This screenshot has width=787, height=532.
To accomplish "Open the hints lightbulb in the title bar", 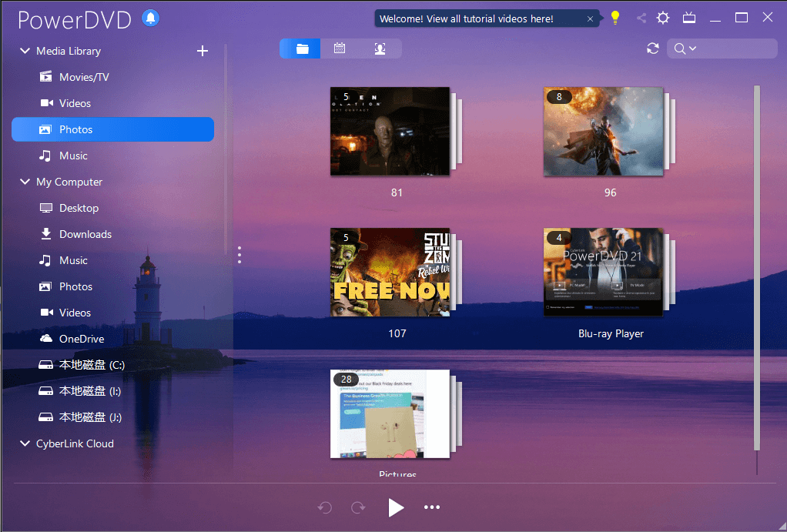I will (615, 16).
